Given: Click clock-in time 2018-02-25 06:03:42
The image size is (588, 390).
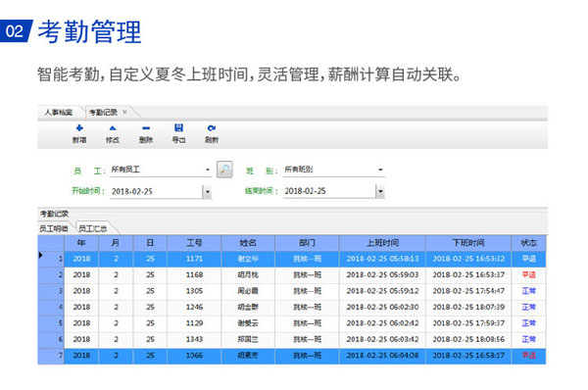Looking at the screenshot, I should [x=382, y=339].
